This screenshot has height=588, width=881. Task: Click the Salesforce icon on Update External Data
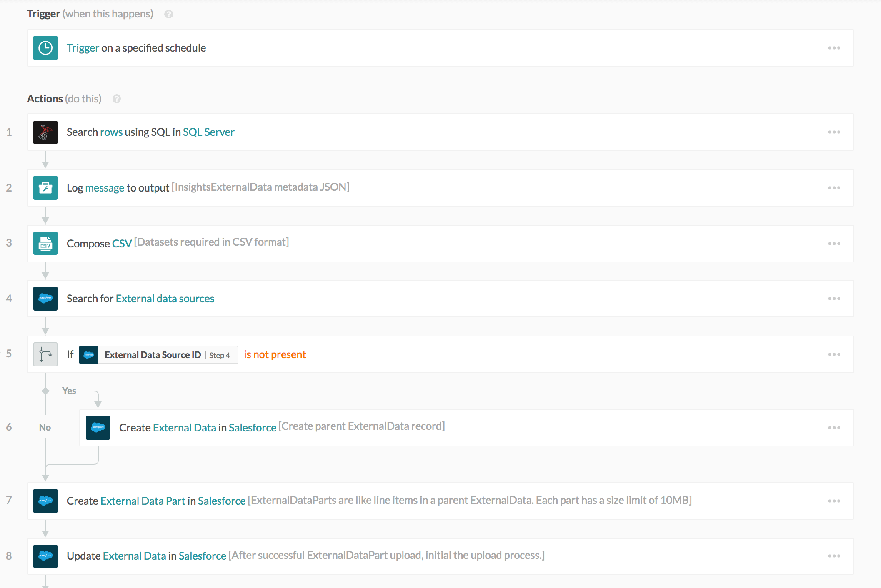click(x=45, y=556)
